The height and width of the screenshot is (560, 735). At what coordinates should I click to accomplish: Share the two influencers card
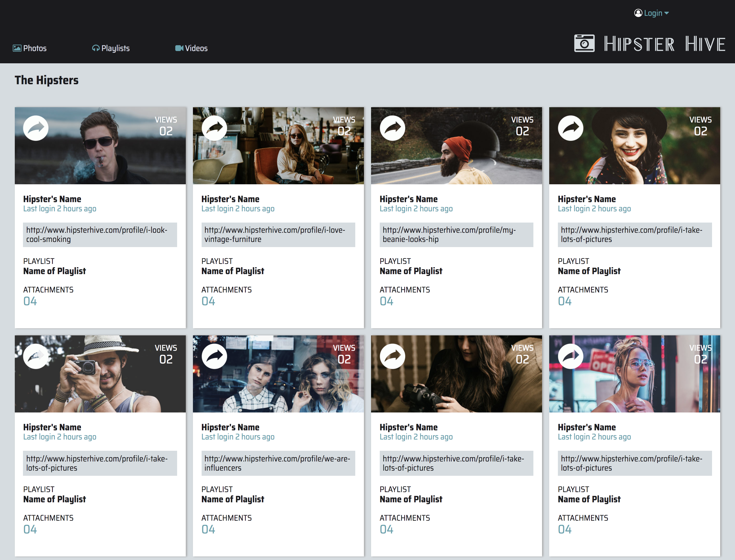pyautogui.click(x=214, y=356)
